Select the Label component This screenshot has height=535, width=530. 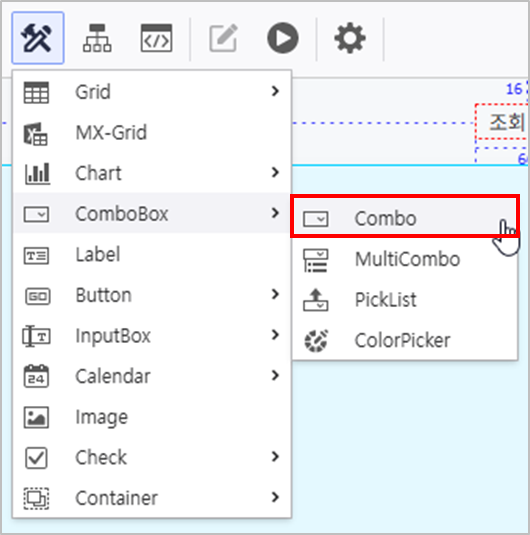152,254
